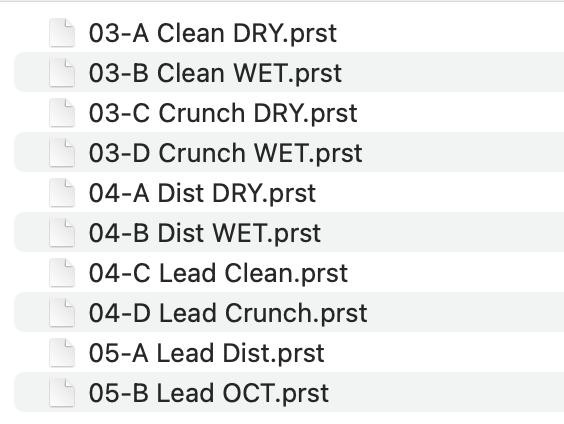564x424 pixels.
Task: Click the file icon for 03-B Clean WET.prst
Action: click(x=62, y=73)
